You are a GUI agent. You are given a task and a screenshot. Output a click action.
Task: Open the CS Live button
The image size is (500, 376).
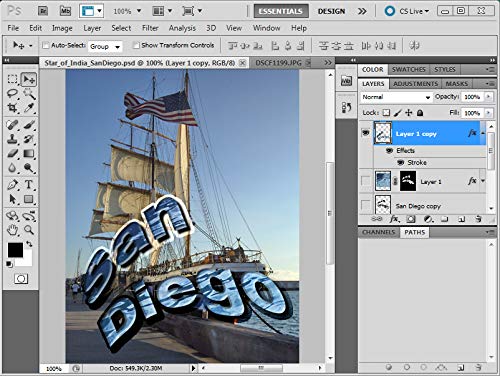tap(406, 11)
